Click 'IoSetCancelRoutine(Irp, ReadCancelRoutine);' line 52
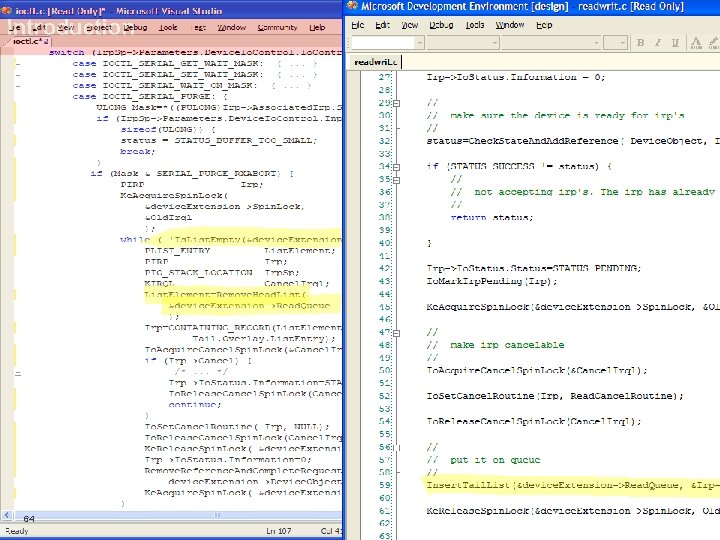This screenshot has height=540, width=720. pyautogui.click(x=555, y=396)
